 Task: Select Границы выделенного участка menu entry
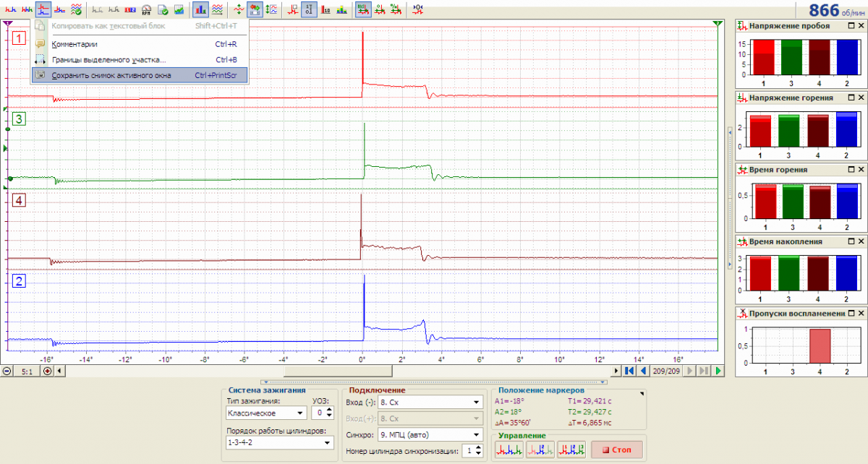pos(109,60)
